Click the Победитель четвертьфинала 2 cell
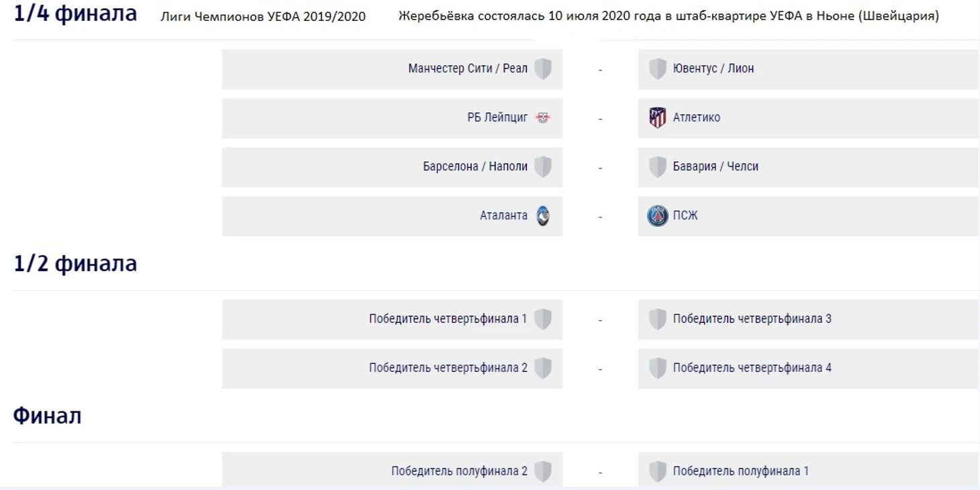Screen dimensions: 980x490 [392, 368]
